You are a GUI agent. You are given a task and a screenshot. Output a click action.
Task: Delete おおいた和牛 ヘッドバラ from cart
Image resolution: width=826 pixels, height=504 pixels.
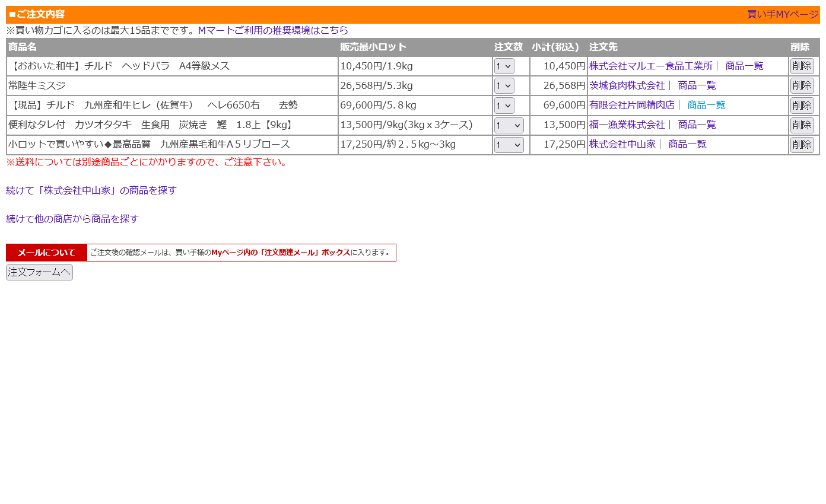pyautogui.click(x=801, y=66)
